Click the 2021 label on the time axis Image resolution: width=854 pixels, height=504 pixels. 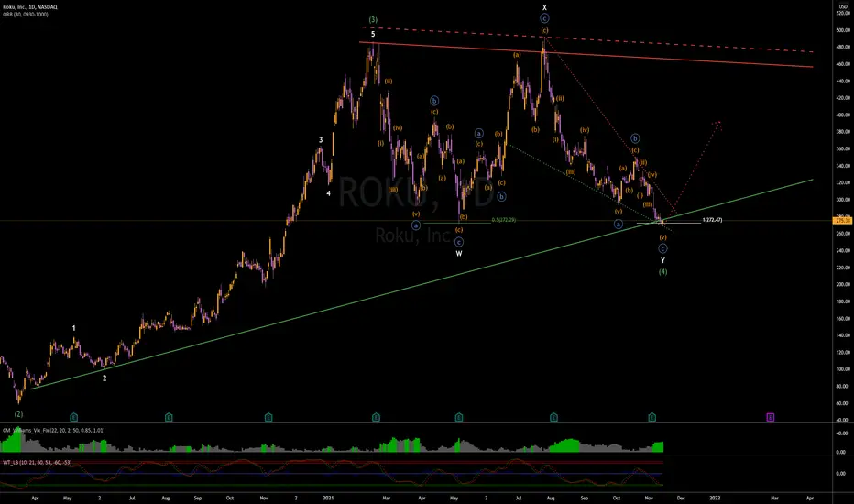coord(328,498)
